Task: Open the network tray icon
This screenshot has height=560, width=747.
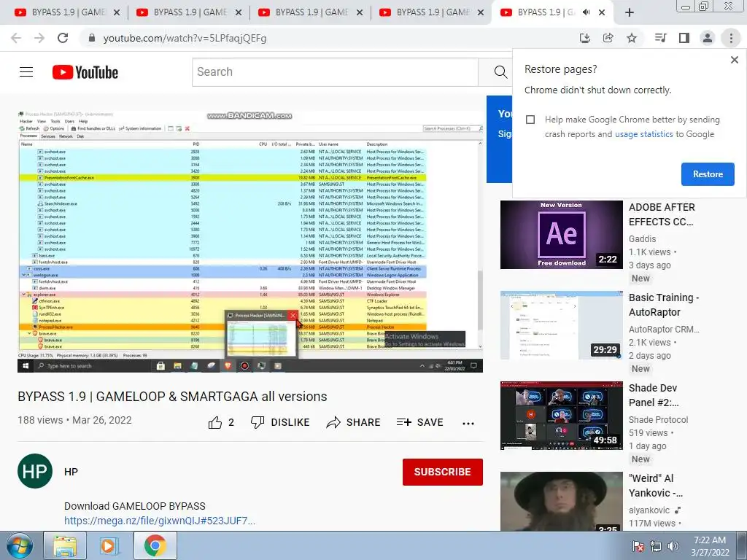Action: (x=656, y=545)
